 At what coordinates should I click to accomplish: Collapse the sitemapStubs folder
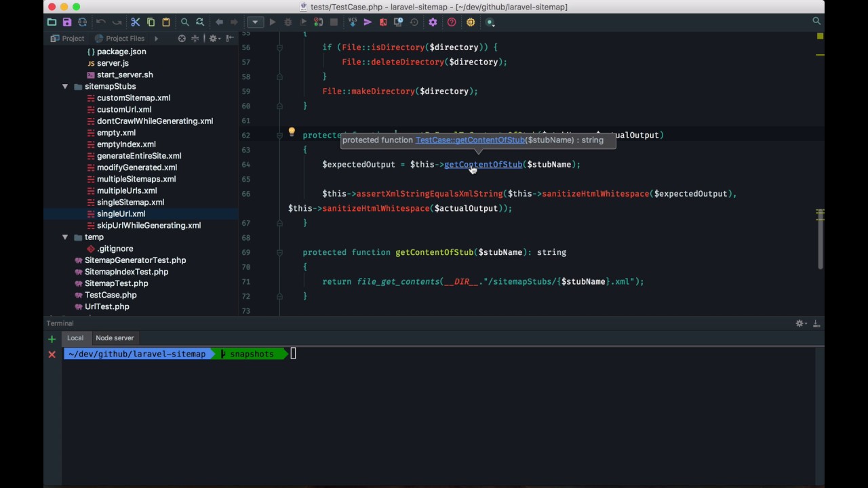65,87
